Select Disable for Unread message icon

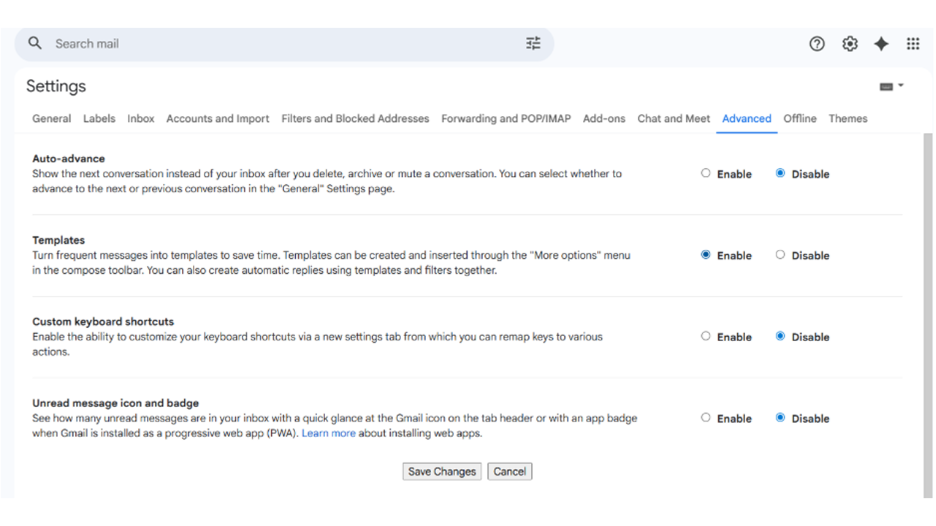[780, 417]
